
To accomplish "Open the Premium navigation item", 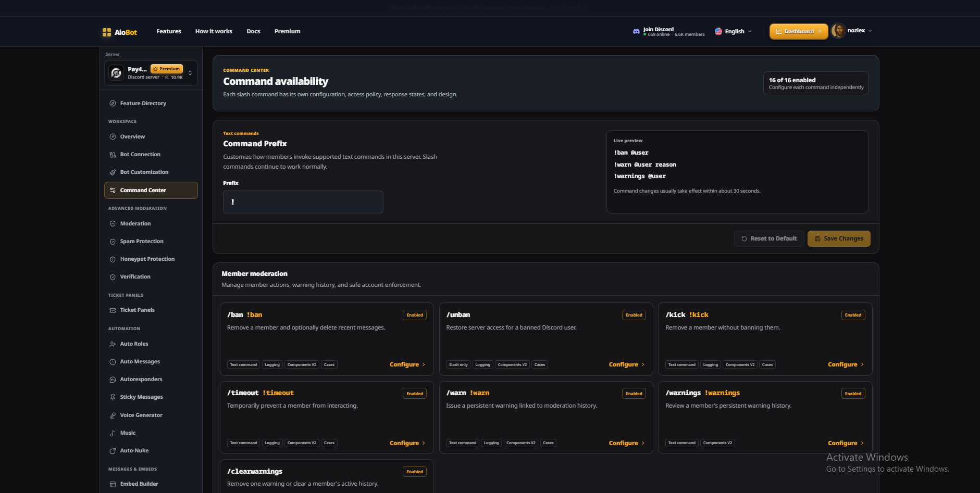I will point(287,31).
